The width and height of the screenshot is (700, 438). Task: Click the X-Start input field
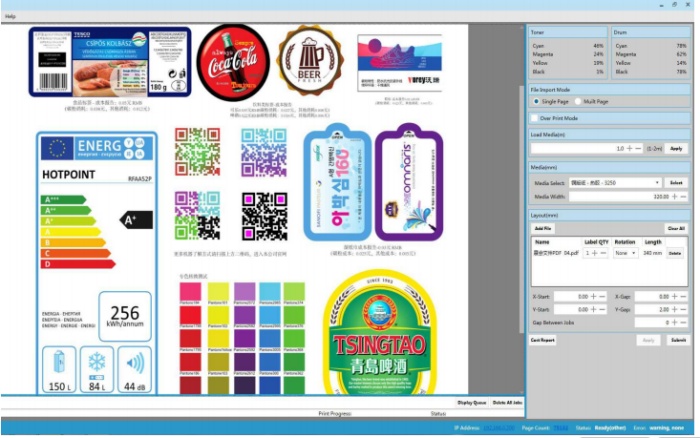point(571,296)
